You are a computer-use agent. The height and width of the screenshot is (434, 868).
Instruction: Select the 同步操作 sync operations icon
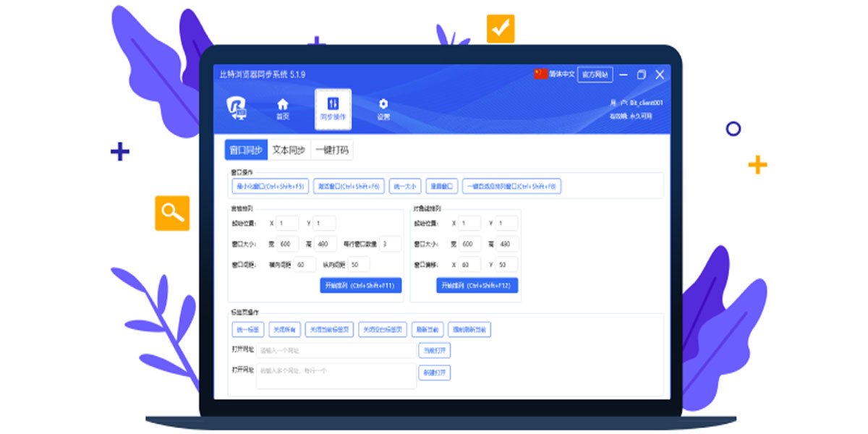coord(333,107)
